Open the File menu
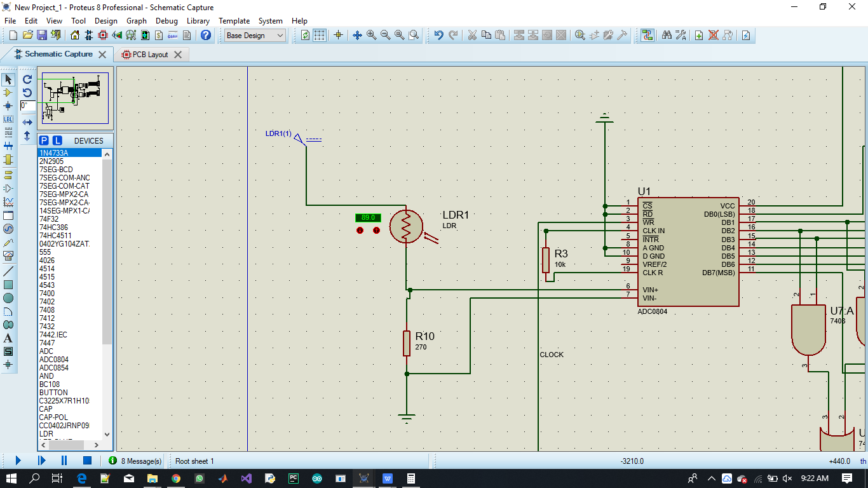The width and height of the screenshot is (868, 488). click(10, 21)
